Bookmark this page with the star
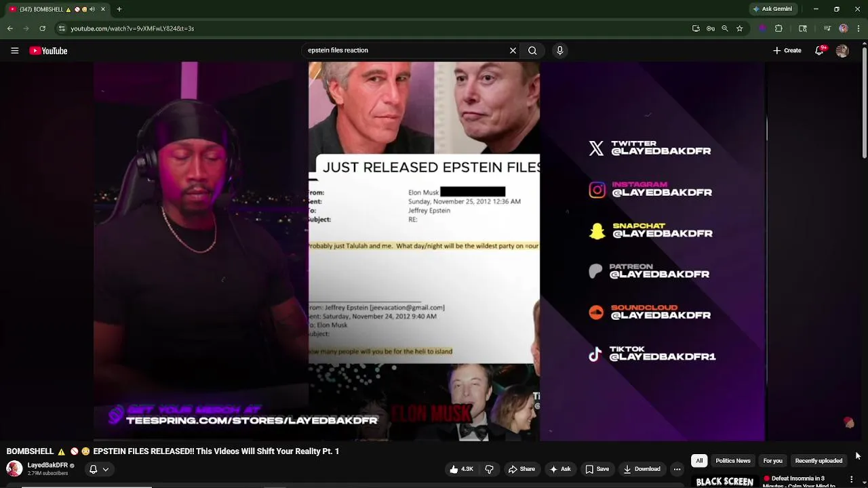This screenshot has height=488, width=868. click(x=740, y=28)
